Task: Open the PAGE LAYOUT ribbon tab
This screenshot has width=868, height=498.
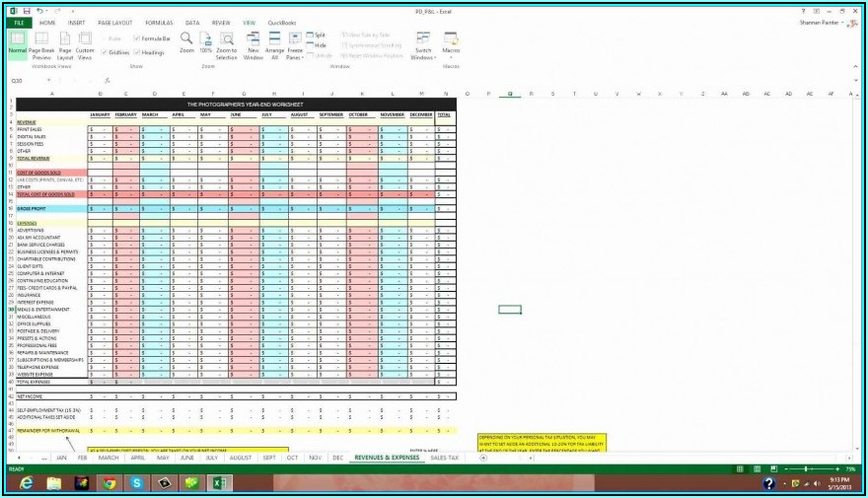Action: pyautogui.click(x=113, y=22)
